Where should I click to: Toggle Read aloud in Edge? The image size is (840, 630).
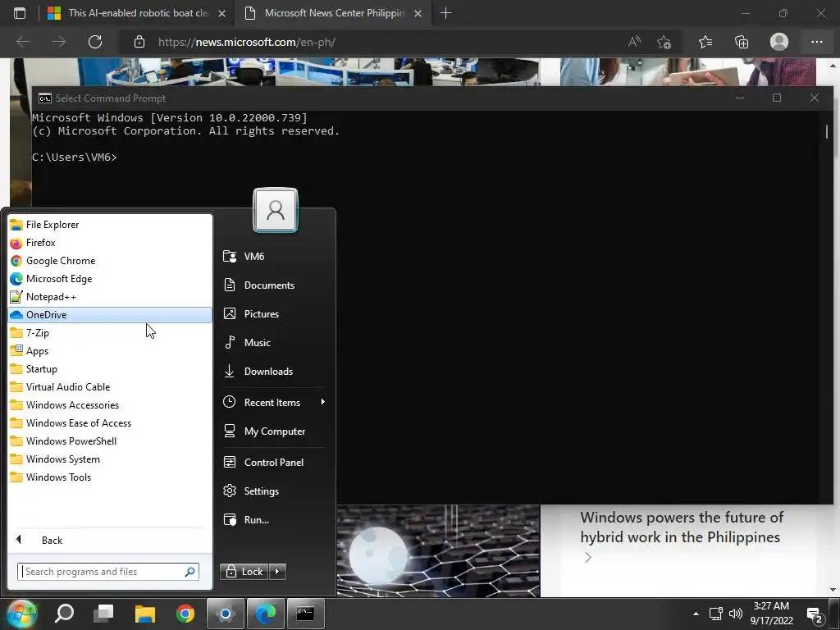pyautogui.click(x=634, y=42)
